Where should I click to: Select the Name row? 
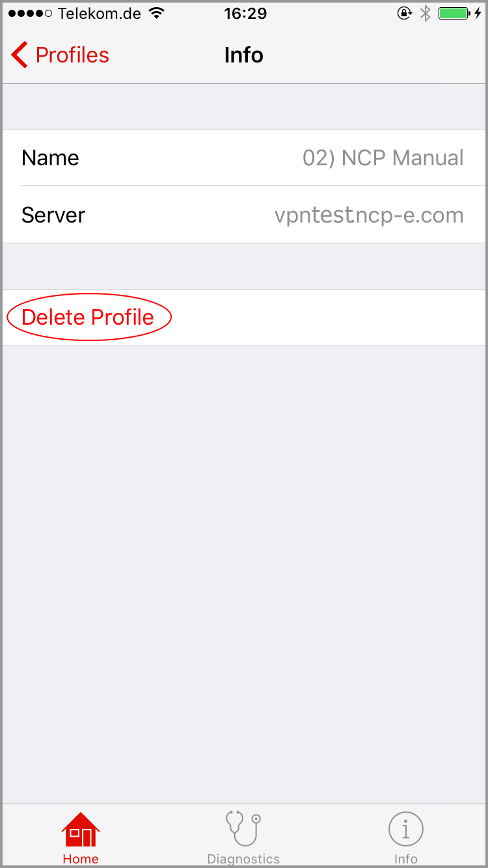click(x=244, y=157)
